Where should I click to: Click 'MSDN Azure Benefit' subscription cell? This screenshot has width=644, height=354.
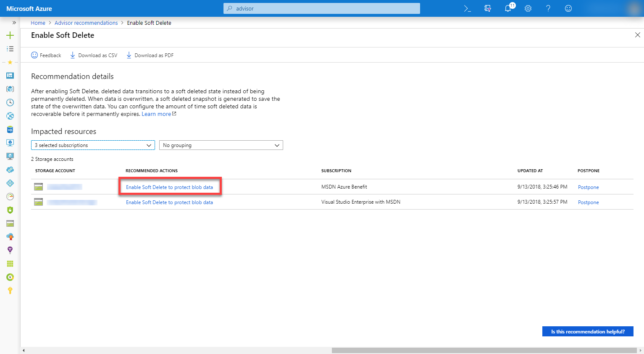[344, 187]
